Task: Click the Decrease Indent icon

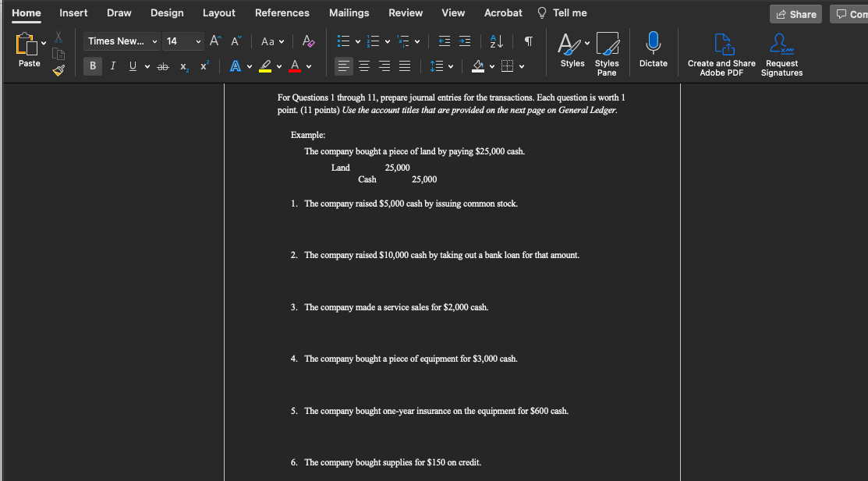Action: tap(445, 41)
